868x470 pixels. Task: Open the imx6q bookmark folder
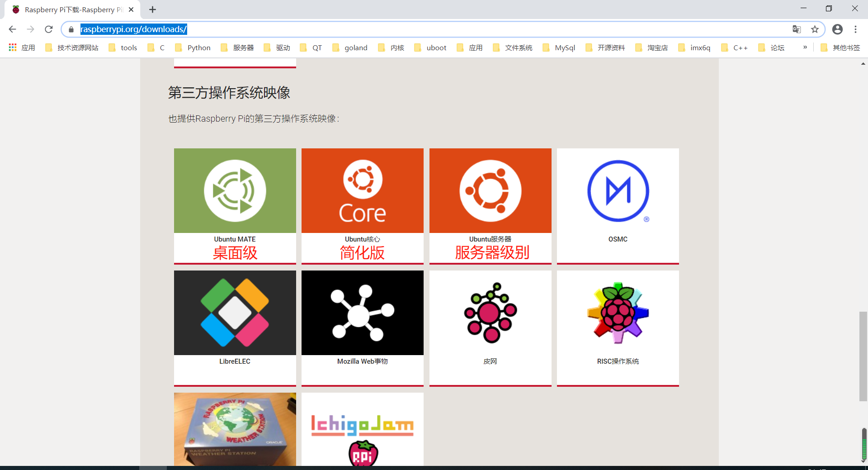tap(694, 47)
